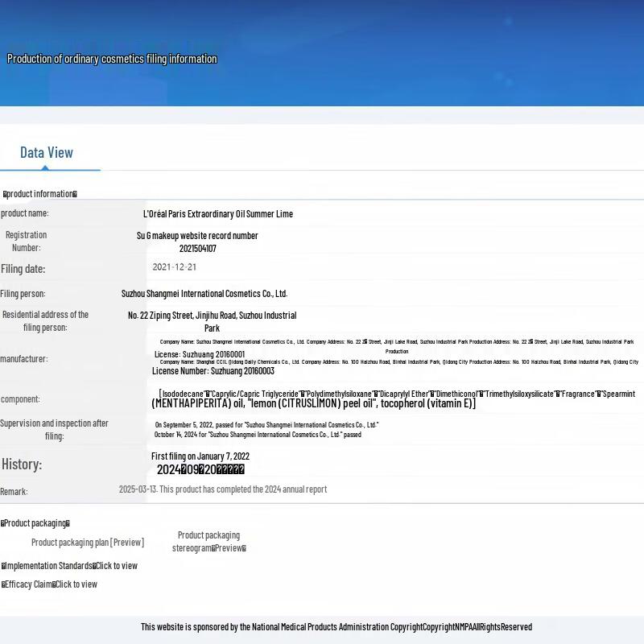Click the National Medical Products Administration footer

pyautogui.click(x=336, y=627)
